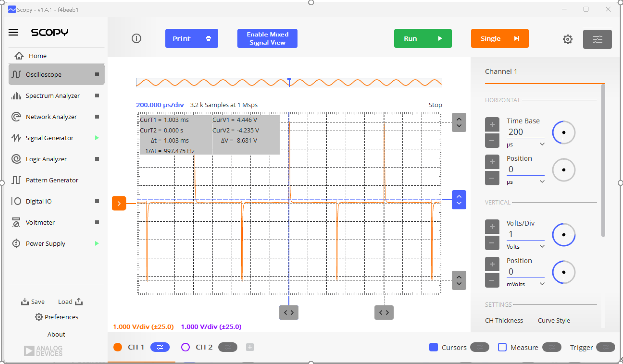
Task: Load a session with Load
Action: click(x=70, y=302)
